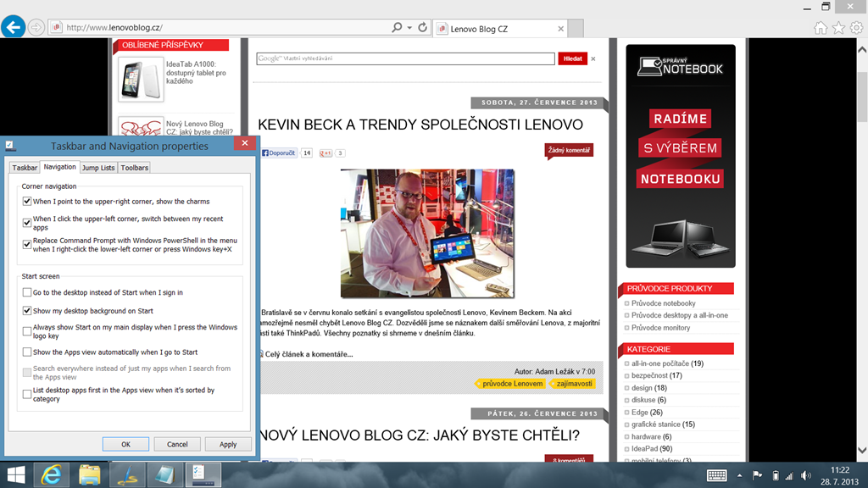Click the red Hledat search button
The width and height of the screenshot is (868, 488).
click(572, 58)
